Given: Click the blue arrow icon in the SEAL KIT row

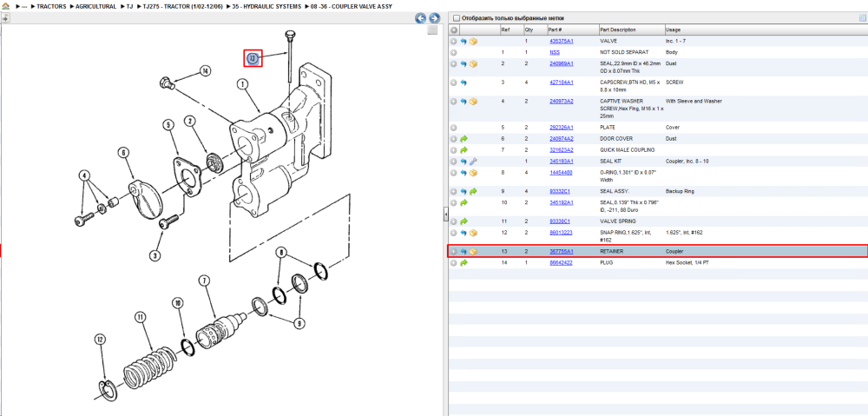Looking at the screenshot, I should pyautogui.click(x=464, y=162).
